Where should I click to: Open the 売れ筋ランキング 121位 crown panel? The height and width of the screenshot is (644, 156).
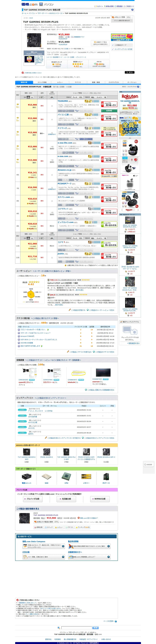click(x=56, y=64)
